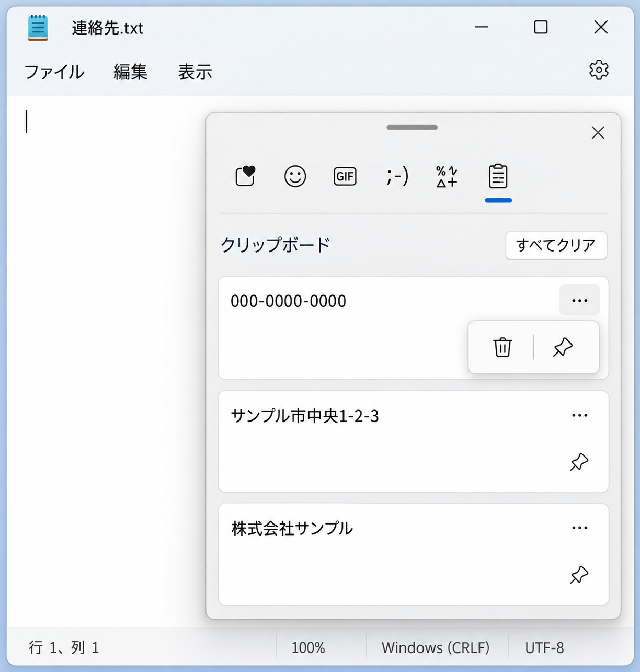
Task: Click the panel drag handle bar
Action: click(412, 127)
